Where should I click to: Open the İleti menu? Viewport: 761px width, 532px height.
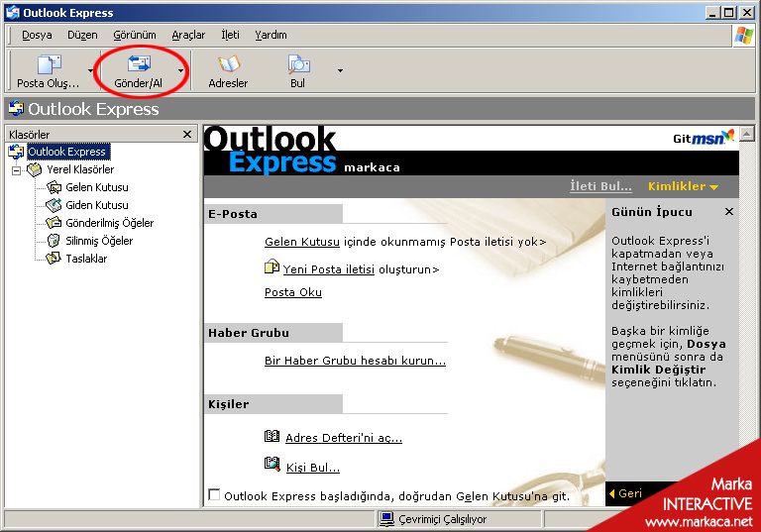[x=230, y=35]
